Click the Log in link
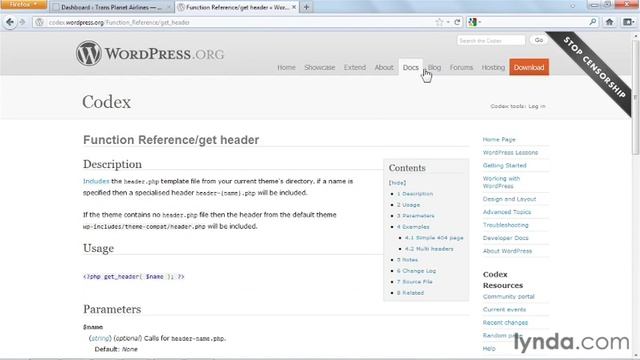 tap(537, 106)
